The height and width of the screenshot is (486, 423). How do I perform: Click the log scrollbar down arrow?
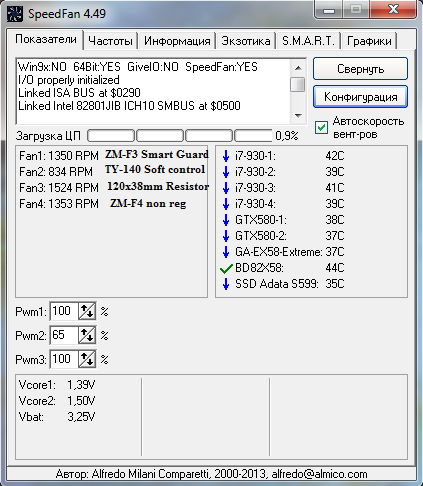coord(298,116)
